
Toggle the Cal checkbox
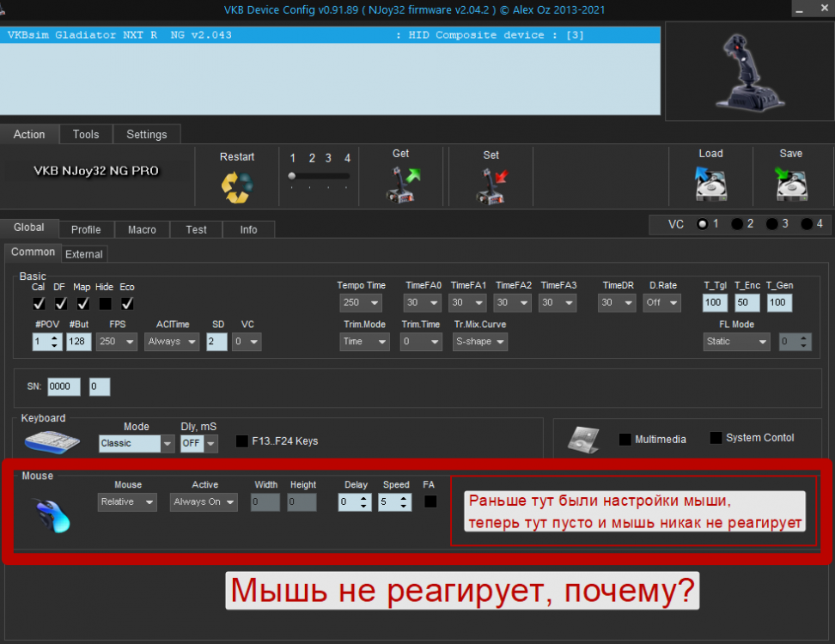click(x=39, y=303)
